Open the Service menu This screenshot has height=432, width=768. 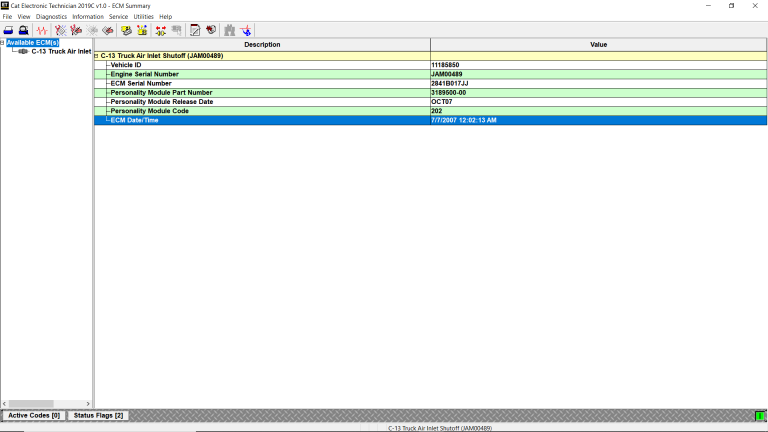point(118,17)
